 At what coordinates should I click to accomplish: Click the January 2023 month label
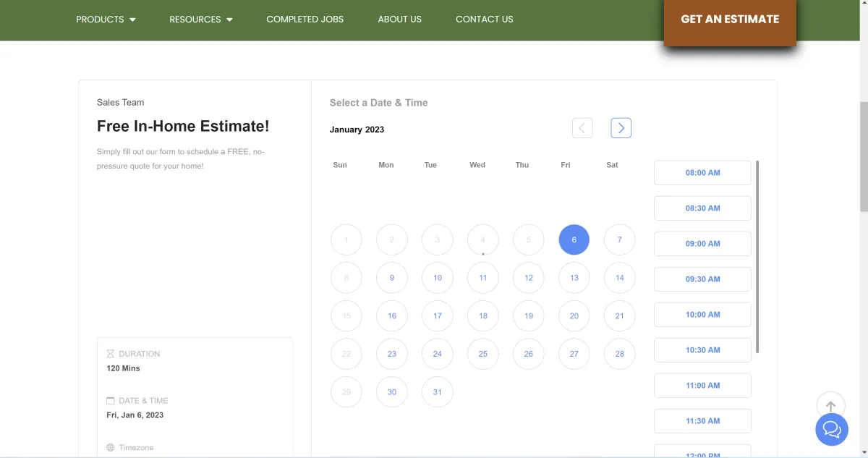point(357,130)
